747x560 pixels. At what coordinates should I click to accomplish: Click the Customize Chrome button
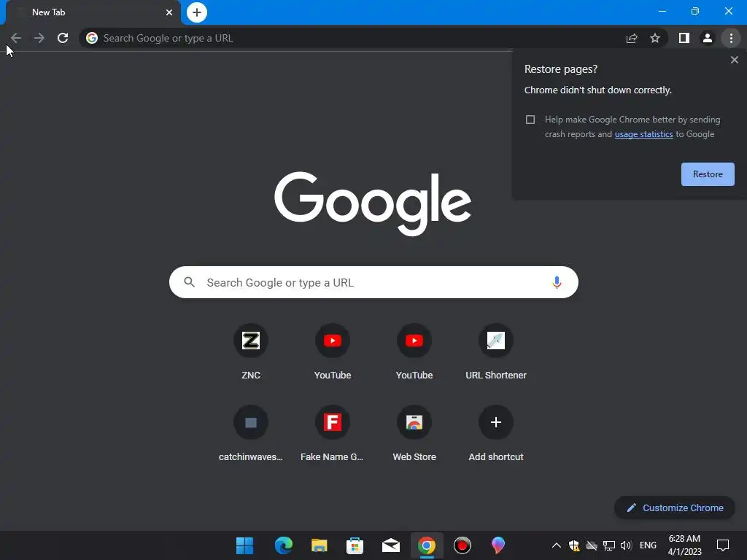click(675, 507)
